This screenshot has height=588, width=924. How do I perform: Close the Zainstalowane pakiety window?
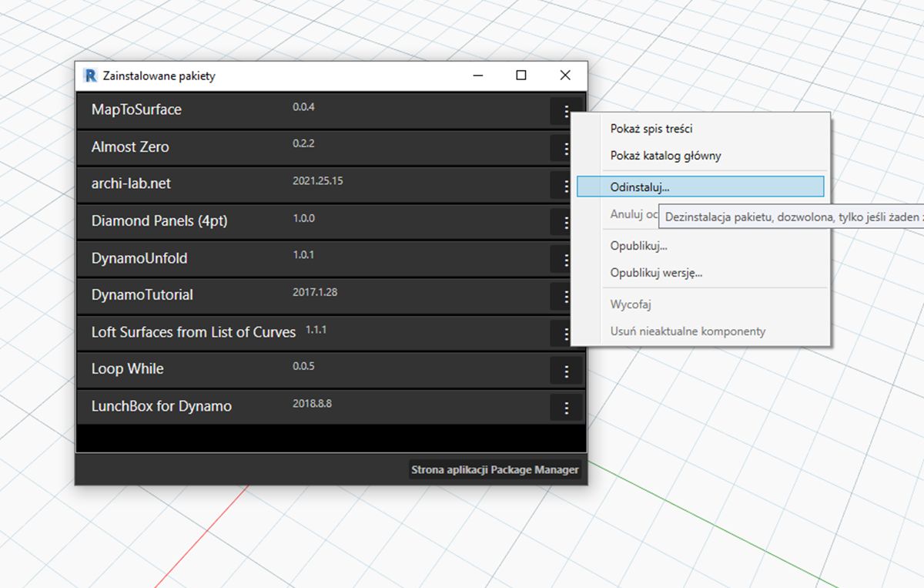coord(565,76)
